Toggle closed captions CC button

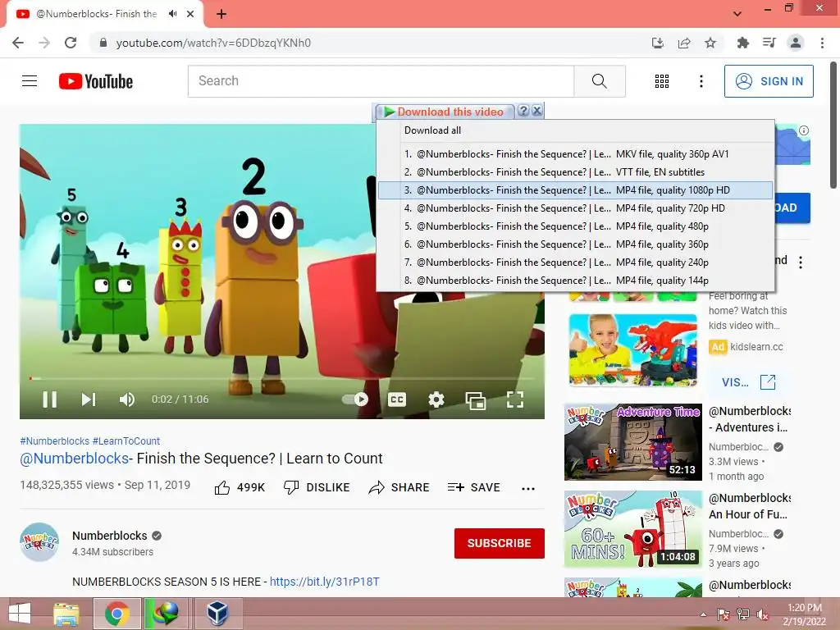[396, 399]
